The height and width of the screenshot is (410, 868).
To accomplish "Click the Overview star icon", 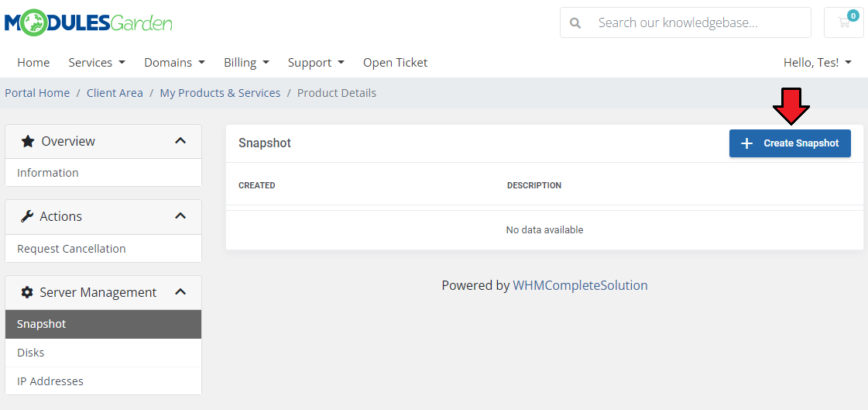I will [x=28, y=141].
